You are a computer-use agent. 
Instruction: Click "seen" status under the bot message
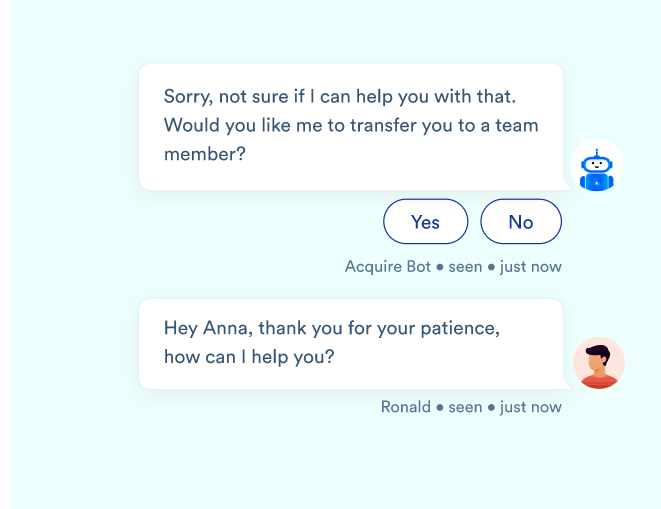click(465, 267)
